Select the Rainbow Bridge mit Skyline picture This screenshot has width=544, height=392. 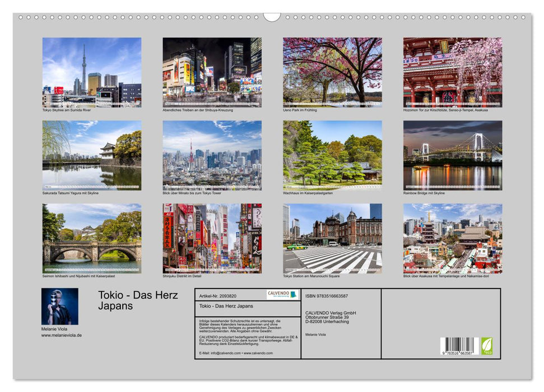(451, 154)
